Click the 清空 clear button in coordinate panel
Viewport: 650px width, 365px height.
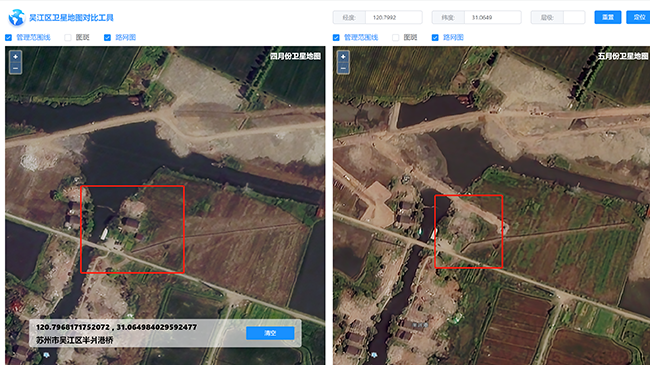click(x=270, y=333)
